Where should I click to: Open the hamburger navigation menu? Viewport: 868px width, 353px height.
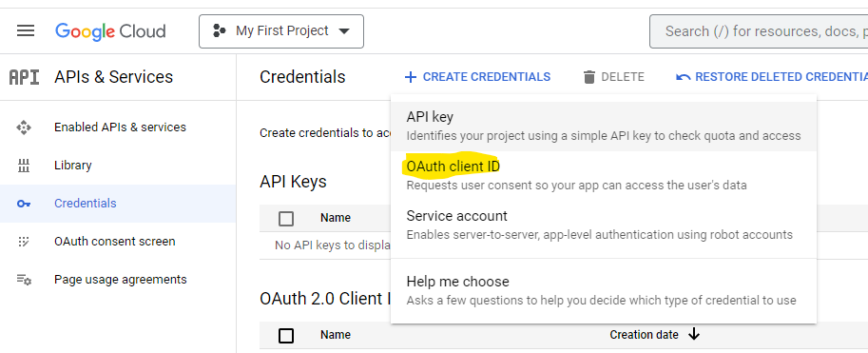tap(26, 31)
